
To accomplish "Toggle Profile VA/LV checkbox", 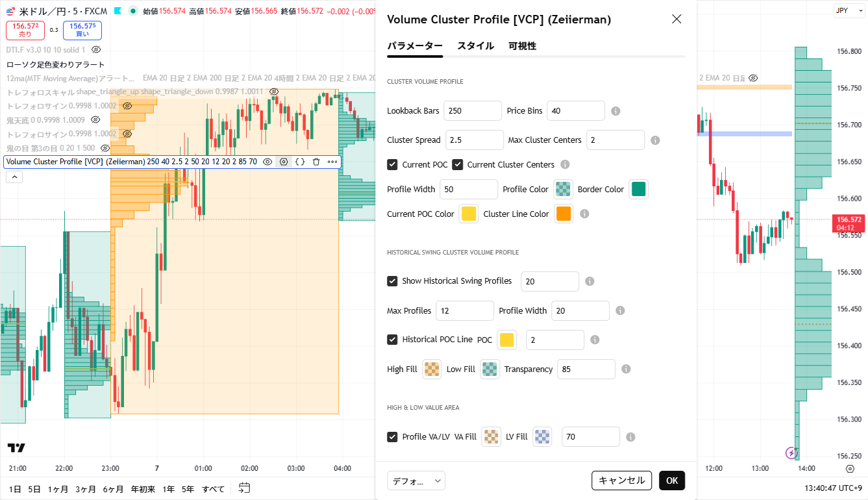I will (x=392, y=437).
